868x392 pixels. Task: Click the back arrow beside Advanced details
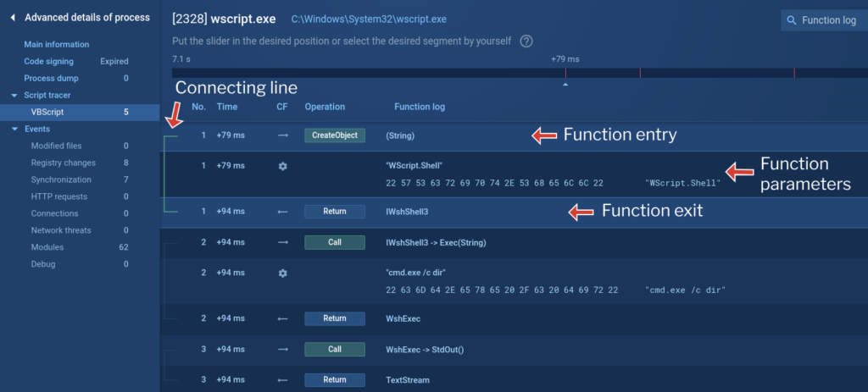coord(13,17)
